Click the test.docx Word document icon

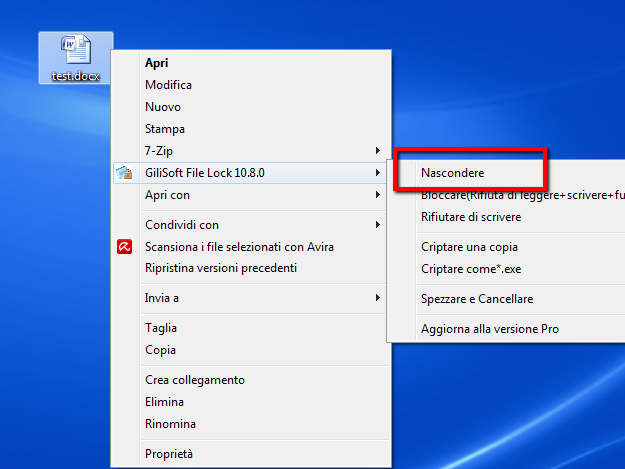pos(75,49)
